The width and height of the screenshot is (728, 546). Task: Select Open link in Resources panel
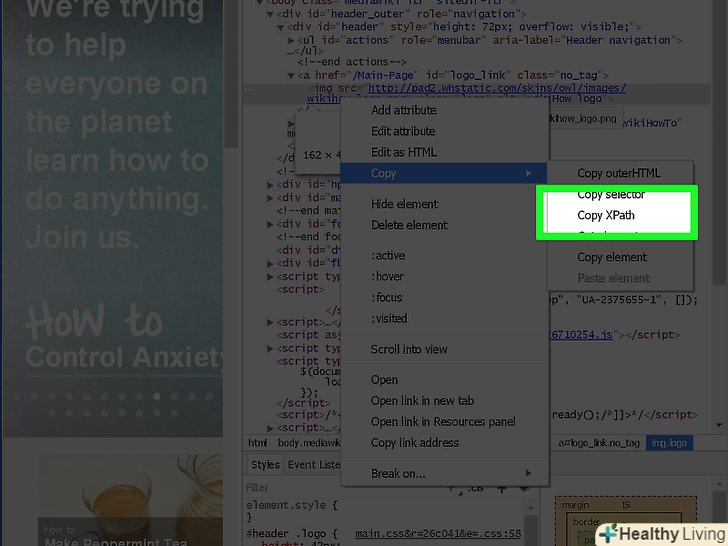coord(443,422)
